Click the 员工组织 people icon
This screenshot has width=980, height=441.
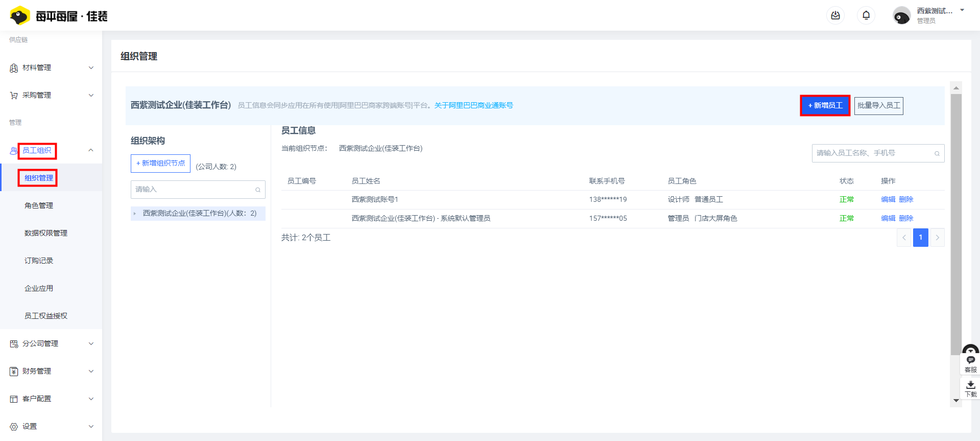click(14, 151)
